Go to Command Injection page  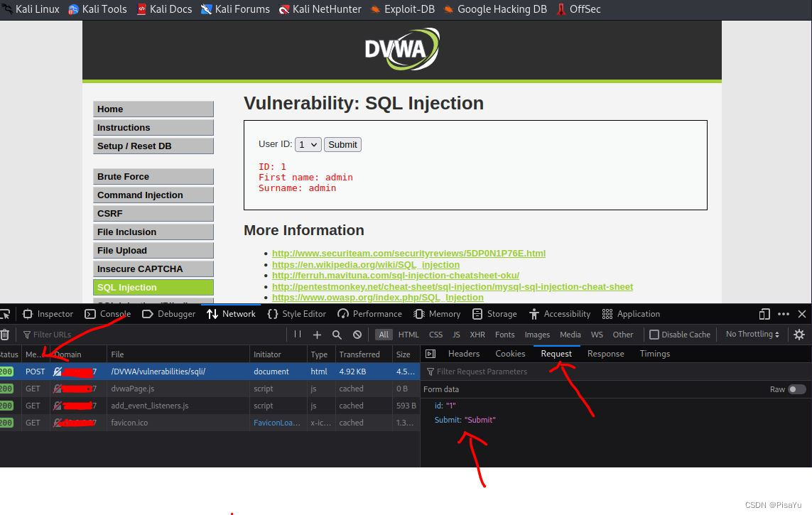(x=153, y=195)
